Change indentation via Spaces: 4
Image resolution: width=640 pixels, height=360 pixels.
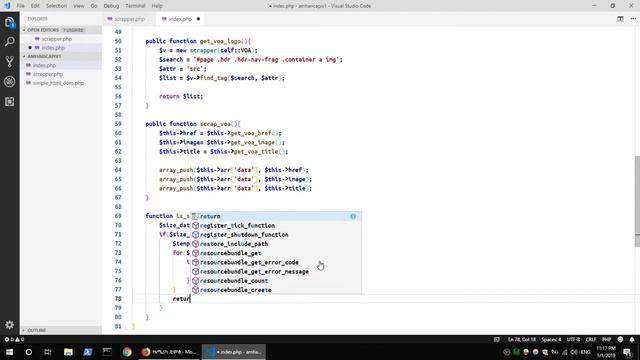pyautogui.click(x=551, y=339)
